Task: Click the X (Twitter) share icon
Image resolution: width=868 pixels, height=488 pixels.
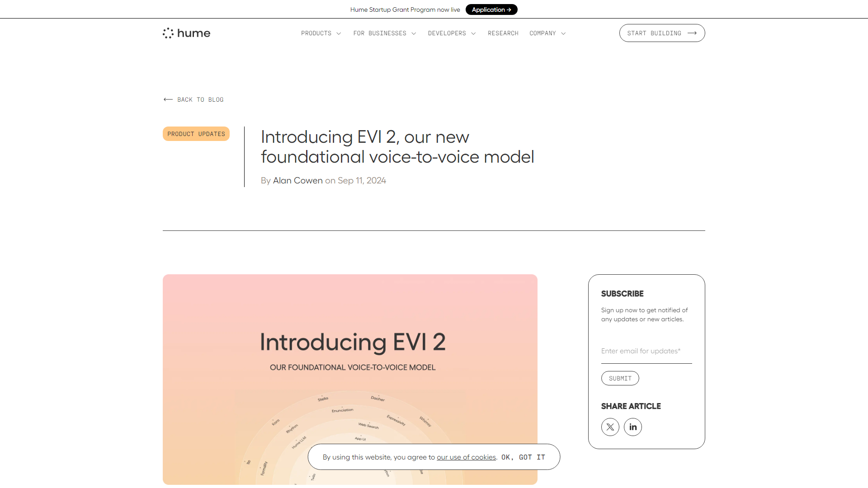Action: tap(610, 427)
